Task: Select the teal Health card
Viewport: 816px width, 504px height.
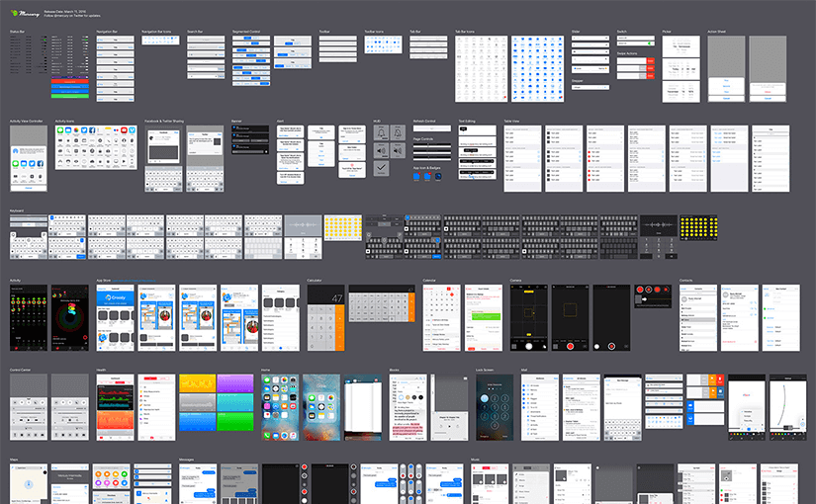Action: 235,402
